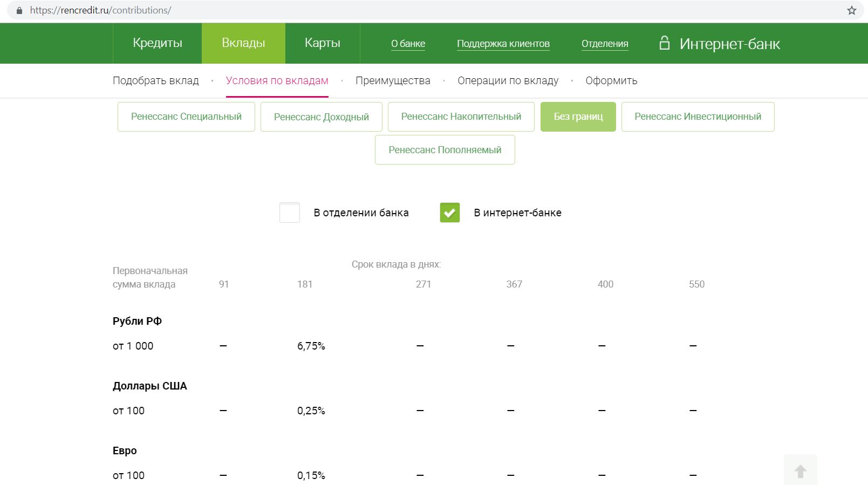The width and height of the screenshot is (868, 485).
Task: Choose 'Ренессанс Инвестиционный' deposit button
Action: coord(698,117)
